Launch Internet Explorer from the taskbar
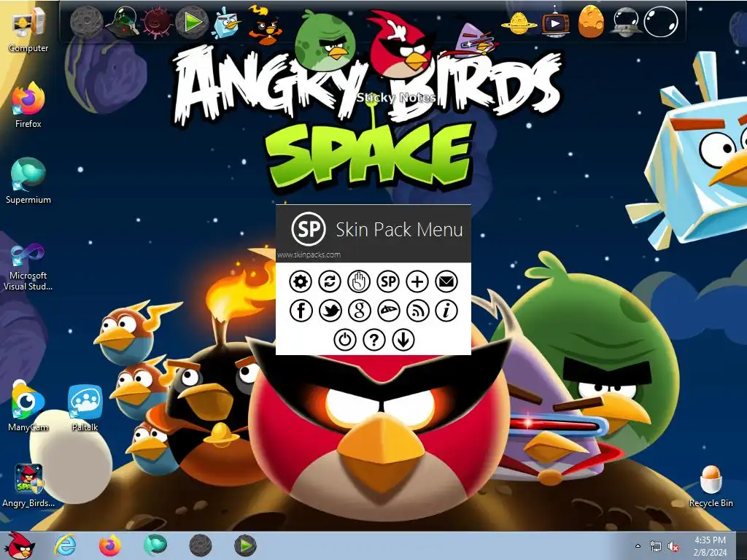747x560 pixels. 65,545
